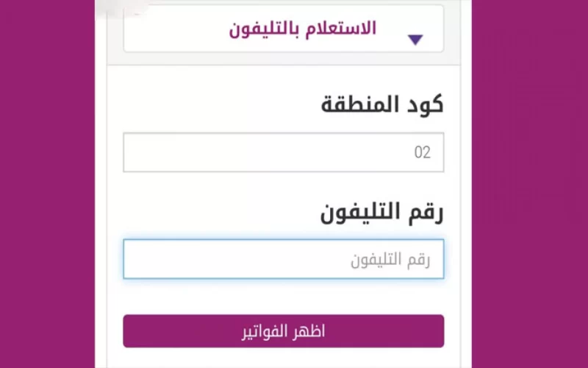Screen dimensions: 588x368
Task: Focus the رقم التليفون input field
Action: (x=283, y=259)
